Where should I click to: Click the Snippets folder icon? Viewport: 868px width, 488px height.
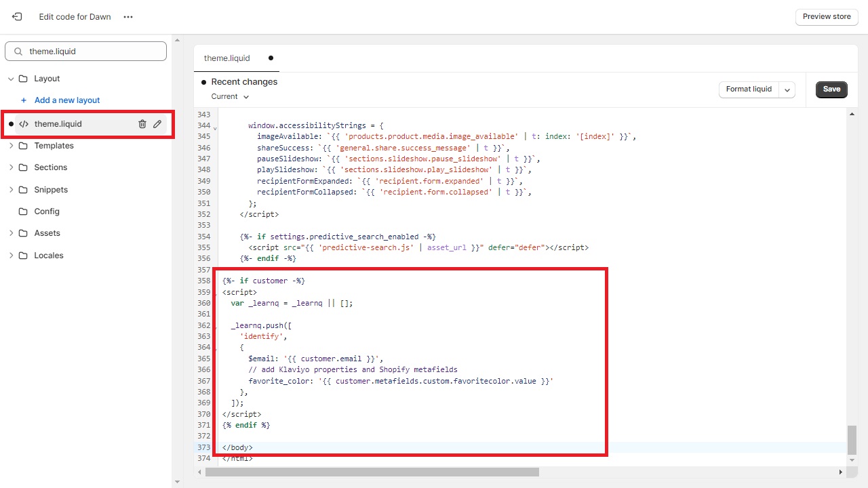[24, 190]
